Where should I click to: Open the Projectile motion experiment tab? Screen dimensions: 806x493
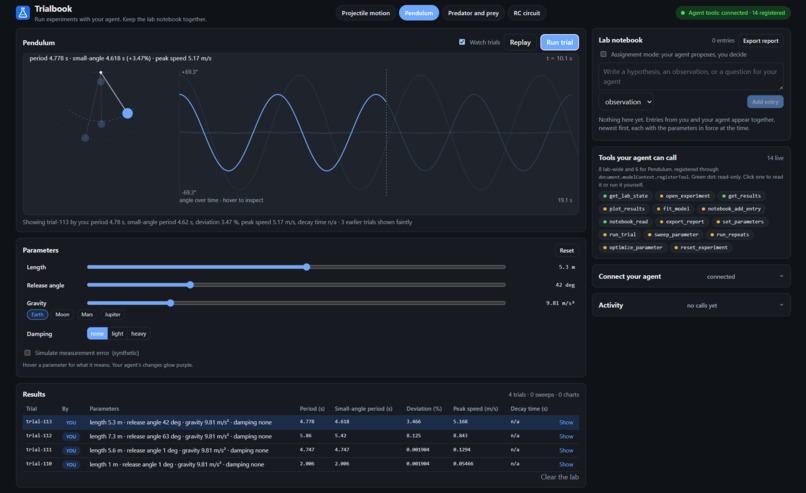365,13
